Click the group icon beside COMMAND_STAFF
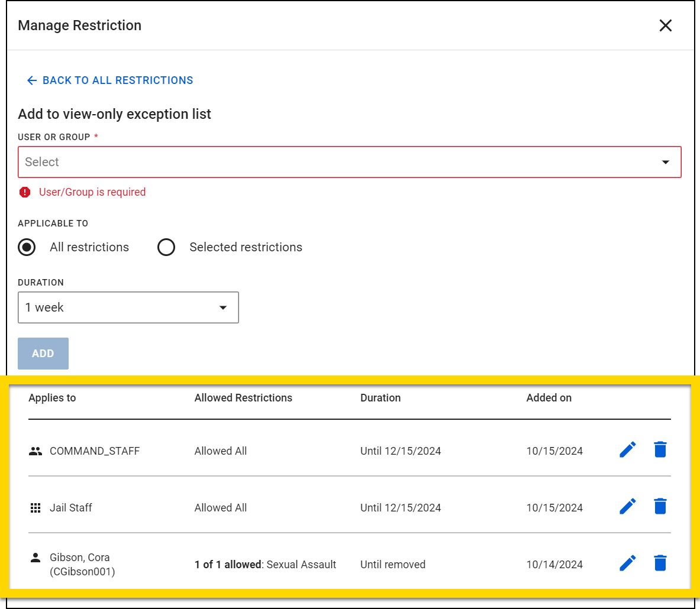Screen dimensions: 700x609 coord(36,450)
